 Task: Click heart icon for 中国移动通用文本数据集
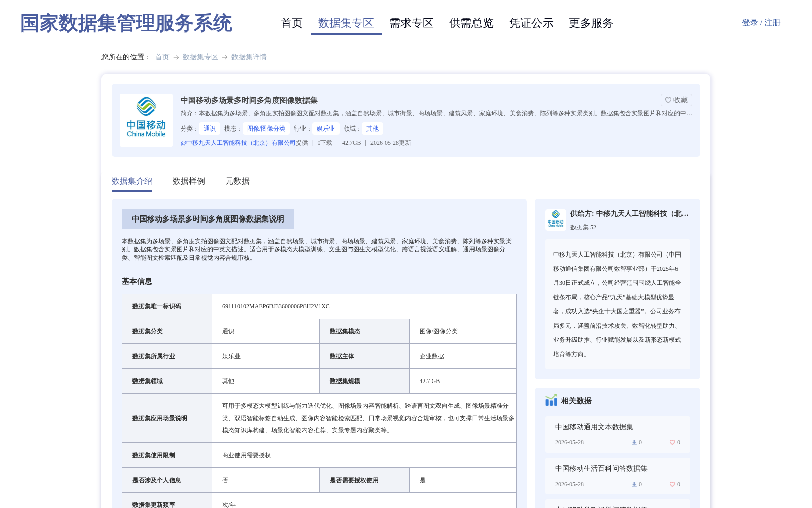coord(672,442)
